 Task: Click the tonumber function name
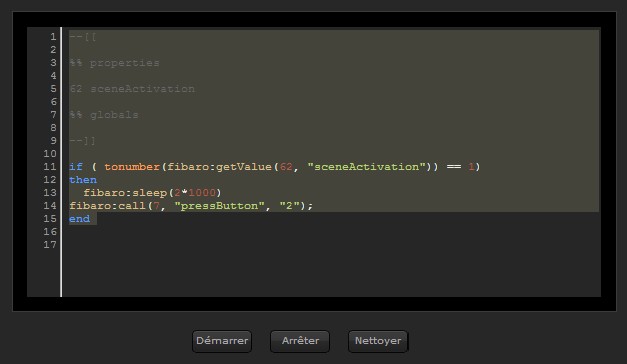(132, 167)
